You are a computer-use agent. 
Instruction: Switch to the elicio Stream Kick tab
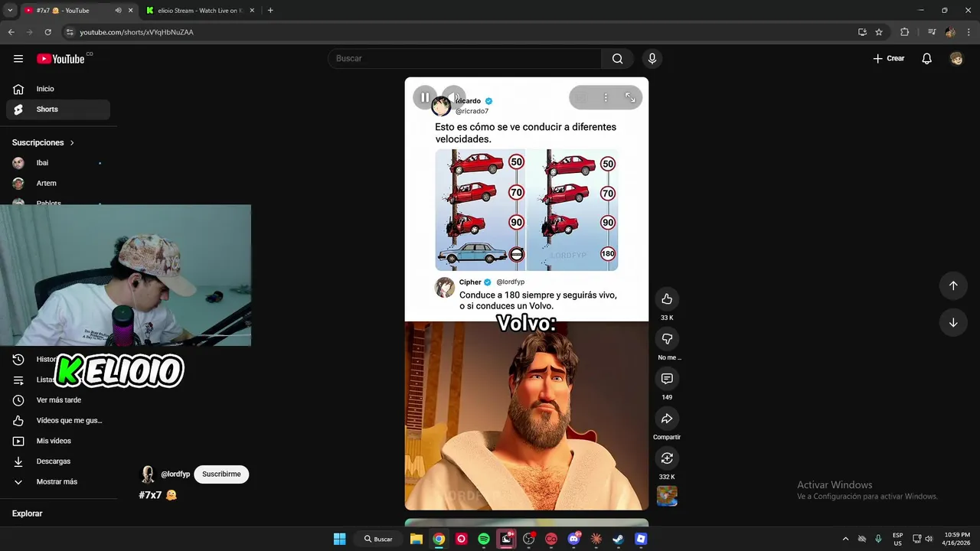(199, 11)
